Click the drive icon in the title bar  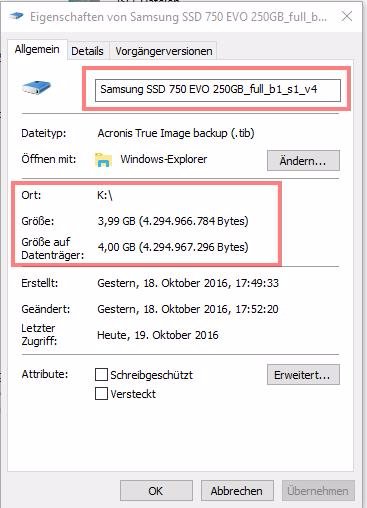pos(16,16)
